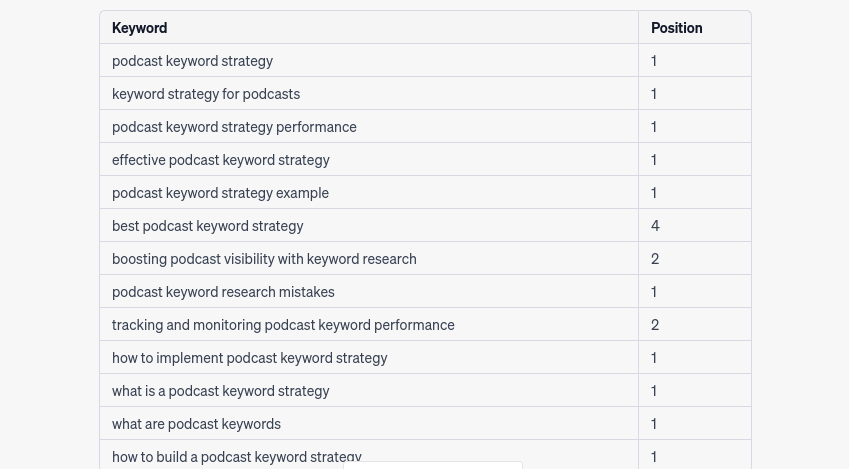This screenshot has height=469, width=849.
Task: Select 'tracking and monitoring podcast keyword performance'
Action: coord(283,325)
